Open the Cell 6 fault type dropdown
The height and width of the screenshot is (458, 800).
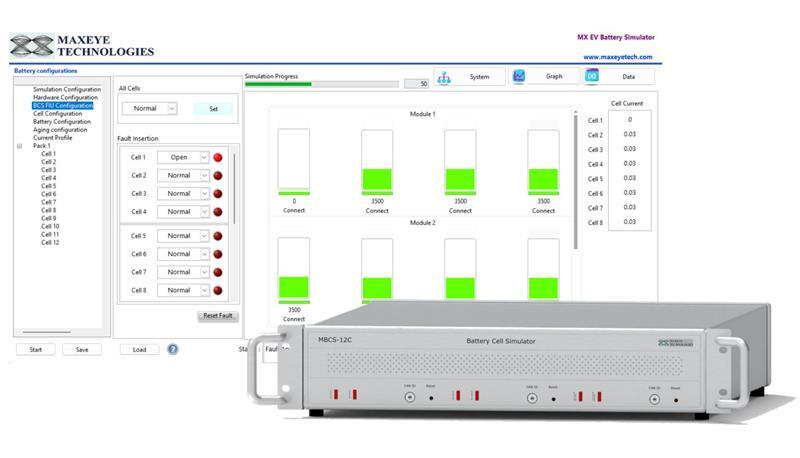183,254
